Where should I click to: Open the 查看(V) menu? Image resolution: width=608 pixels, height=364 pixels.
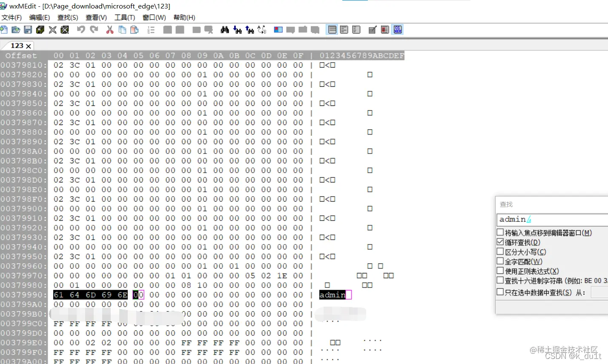pyautogui.click(x=96, y=17)
